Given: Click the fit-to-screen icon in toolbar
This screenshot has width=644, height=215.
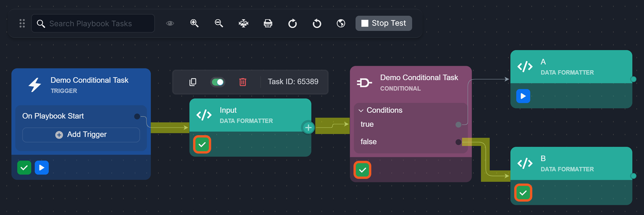Looking at the screenshot, I should click(243, 23).
